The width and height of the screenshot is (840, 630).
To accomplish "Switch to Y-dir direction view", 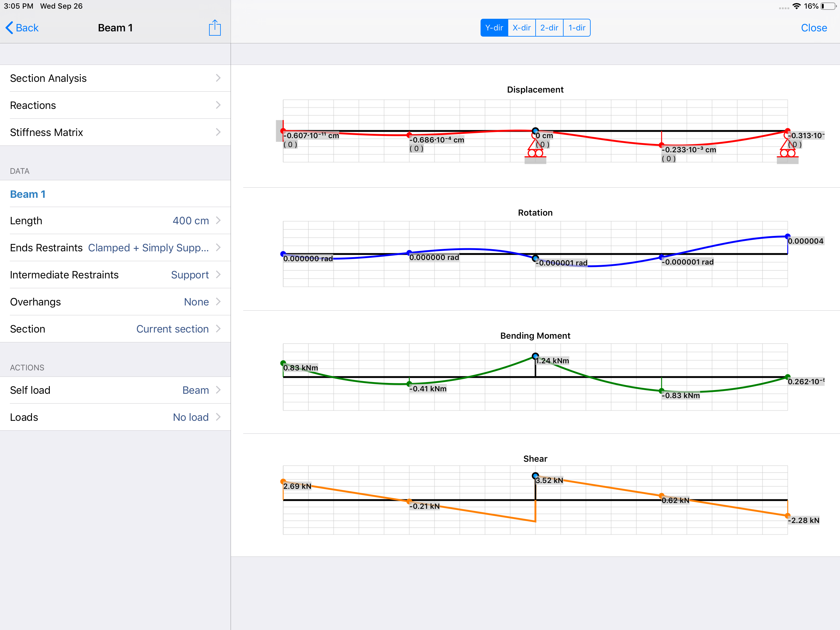I will pyautogui.click(x=494, y=28).
